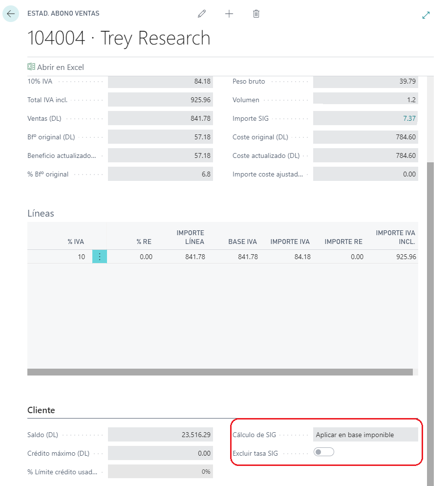Screen dimensions: 448x486
Task: Click the Base IVA cell 841.78
Action: [x=248, y=257]
